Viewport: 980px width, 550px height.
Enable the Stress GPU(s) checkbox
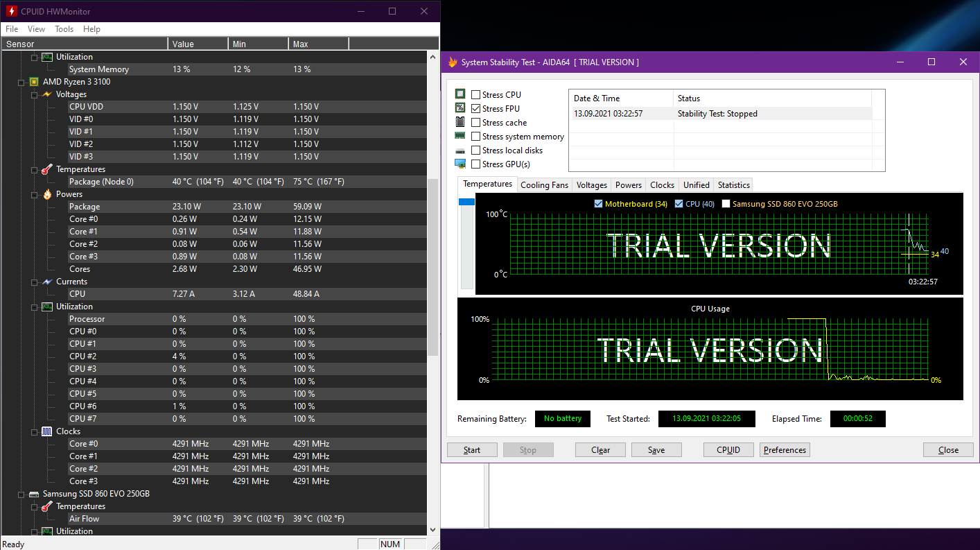(x=476, y=164)
